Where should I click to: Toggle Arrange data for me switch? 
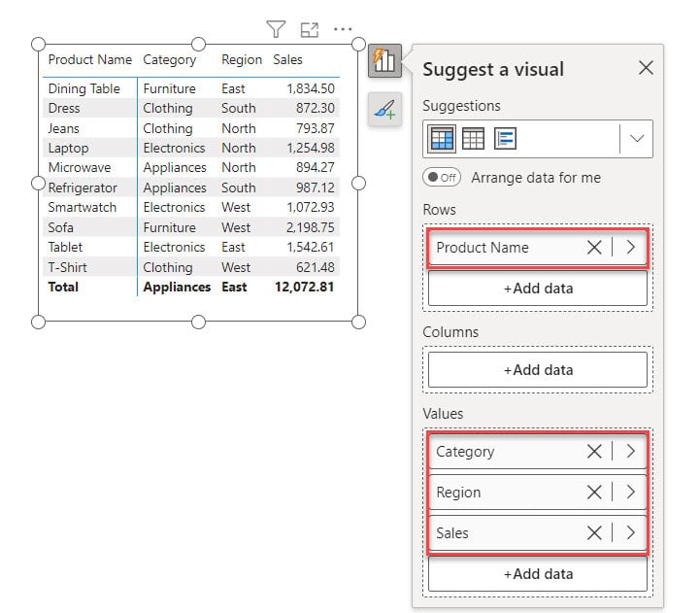click(x=442, y=178)
